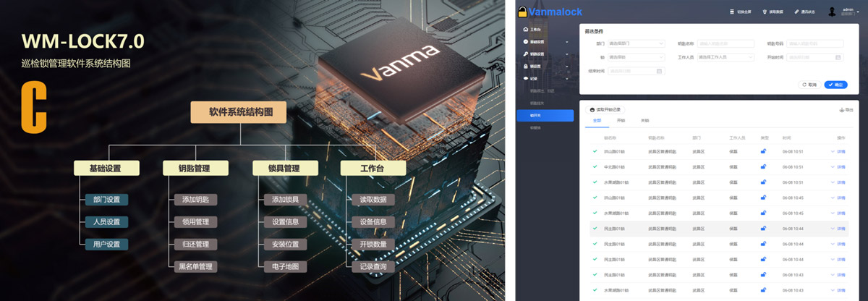Click the admin user avatar icon
868x301 pixels.
click(833, 12)
